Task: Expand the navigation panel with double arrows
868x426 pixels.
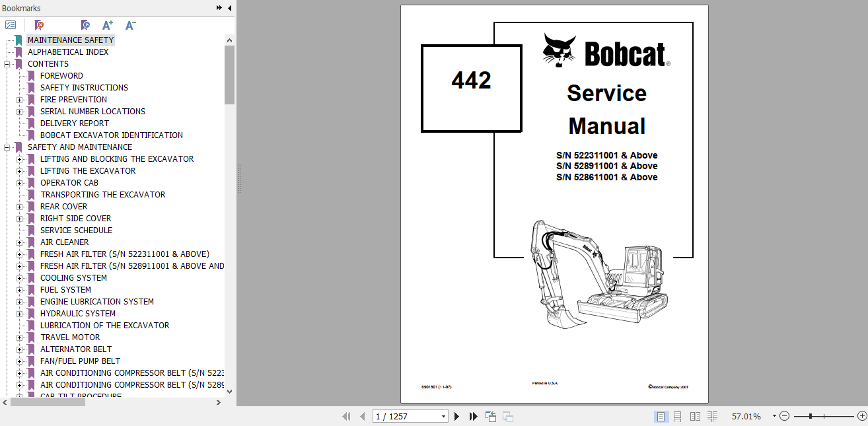Action: click(x=219, y=8)
